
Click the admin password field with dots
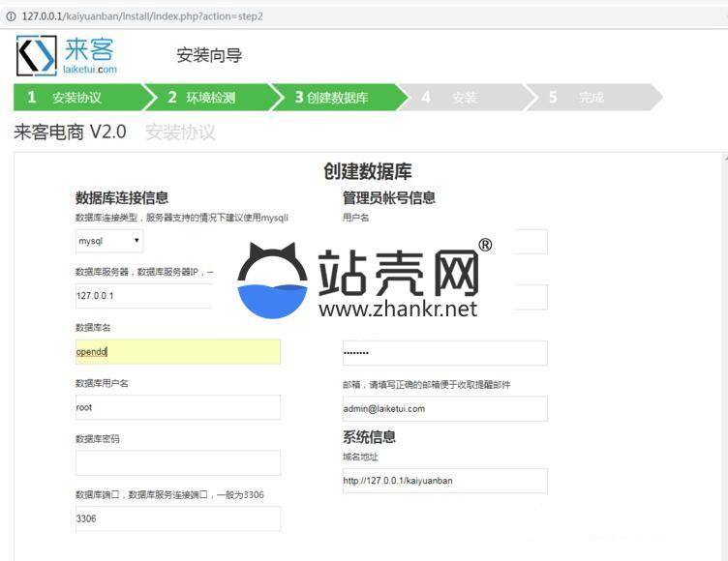444,353
